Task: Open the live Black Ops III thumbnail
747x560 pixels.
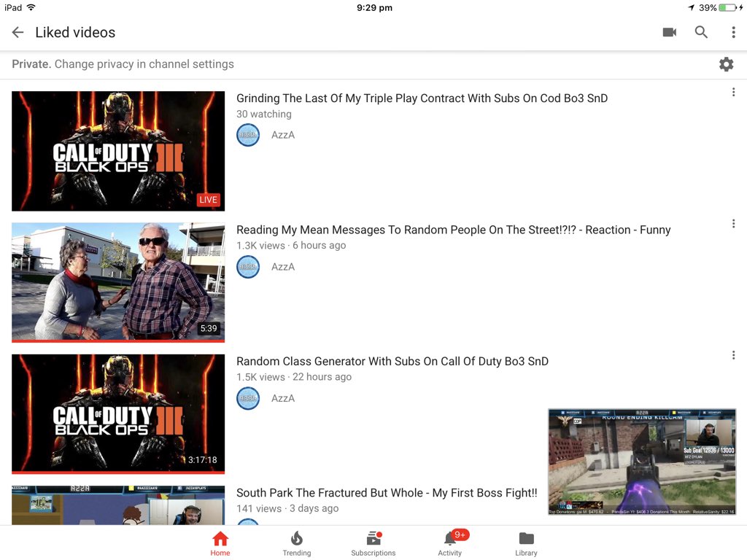Action: click(x=118, y=151)
